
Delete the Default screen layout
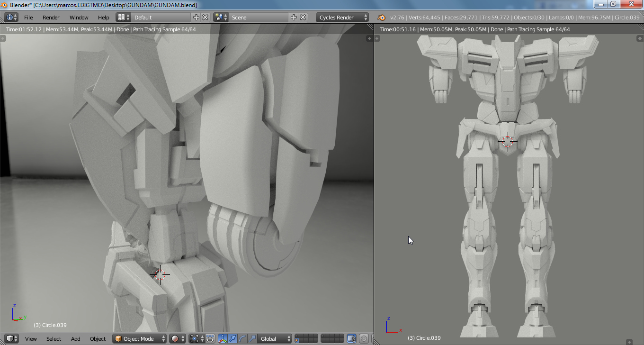(x=206, y=18)
